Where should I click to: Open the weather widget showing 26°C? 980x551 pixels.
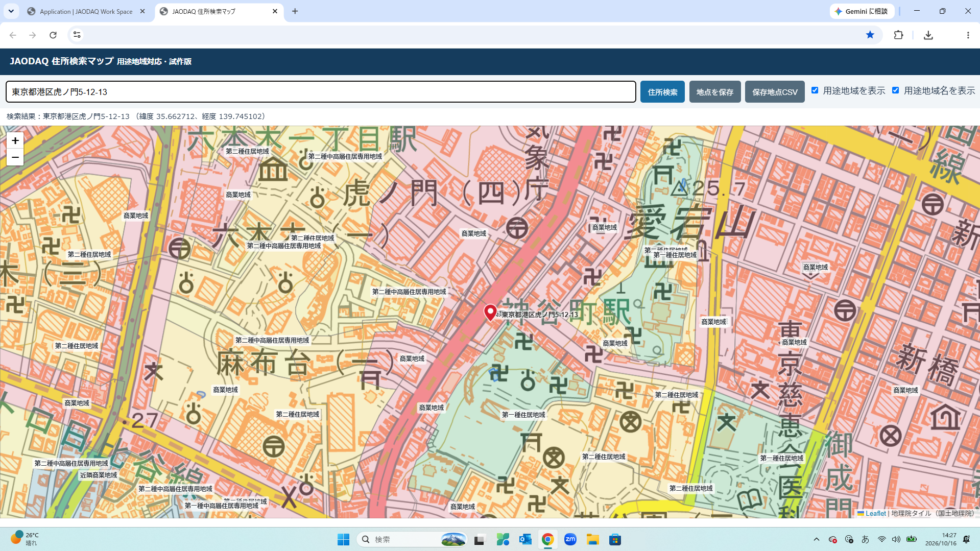(25, 539)
